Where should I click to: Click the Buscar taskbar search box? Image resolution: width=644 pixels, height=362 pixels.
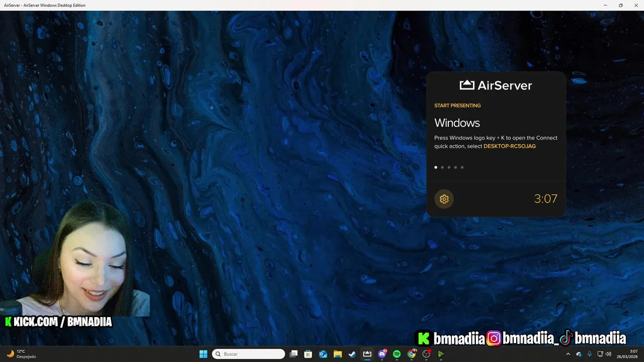(249, 354)
